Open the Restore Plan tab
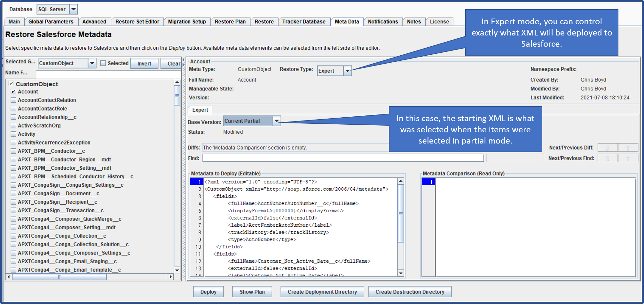644x304 pixels. click(x=230, y=22)
